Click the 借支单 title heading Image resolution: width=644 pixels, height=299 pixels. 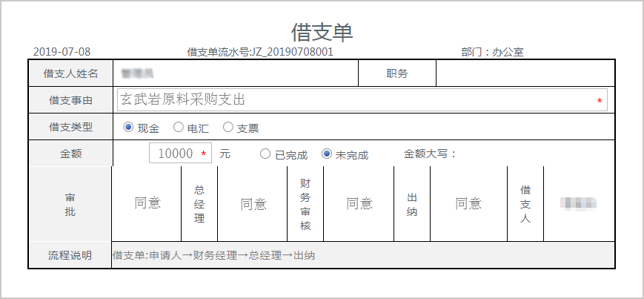(322, 33)
